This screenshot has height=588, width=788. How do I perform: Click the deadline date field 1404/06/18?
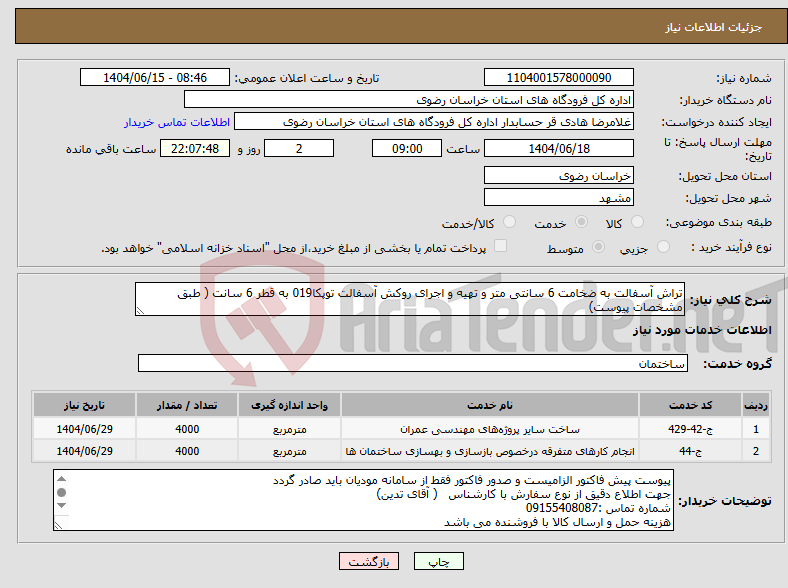(x=559, y=149)
